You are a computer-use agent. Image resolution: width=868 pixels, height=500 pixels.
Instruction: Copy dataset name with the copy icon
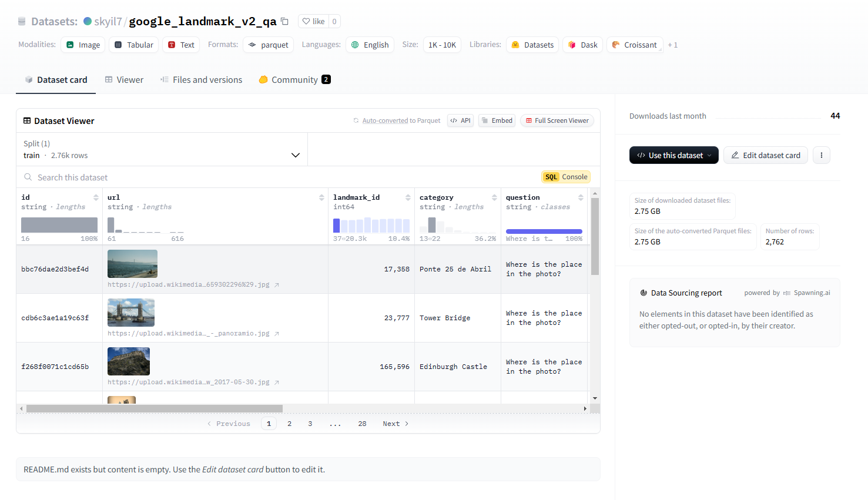click(285, 22)
